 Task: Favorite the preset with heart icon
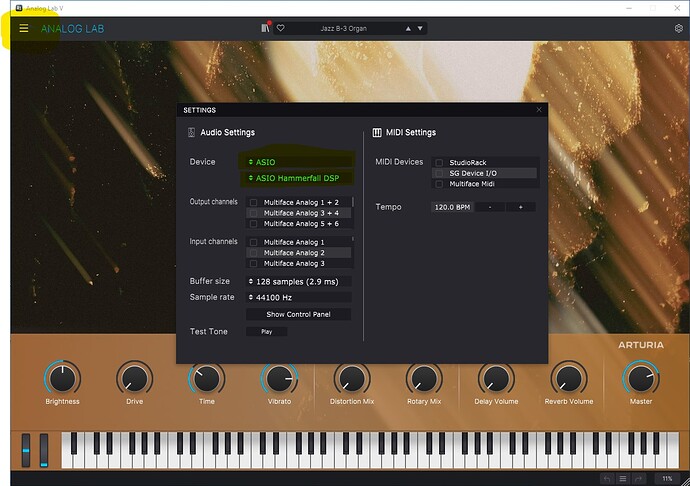click(280, 28)
